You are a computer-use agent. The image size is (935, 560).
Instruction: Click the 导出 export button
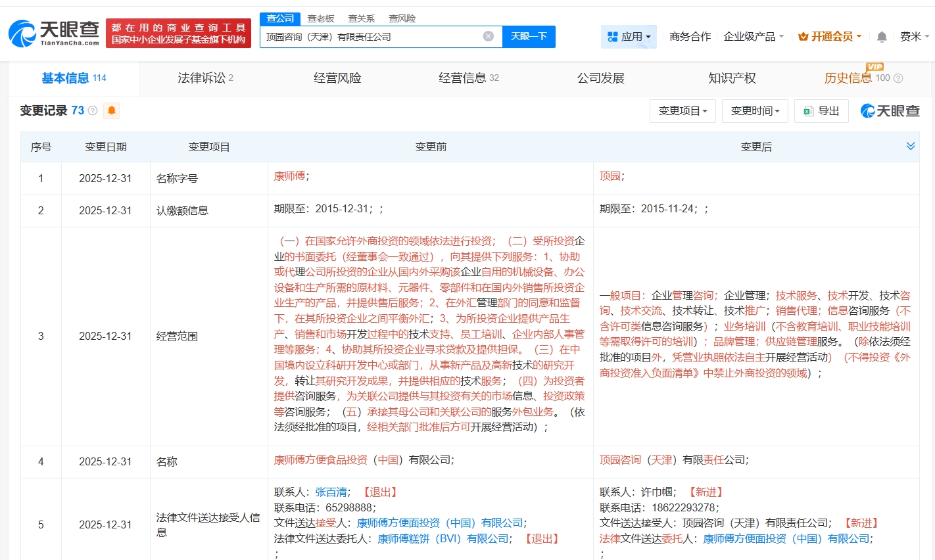click(821, 111)
